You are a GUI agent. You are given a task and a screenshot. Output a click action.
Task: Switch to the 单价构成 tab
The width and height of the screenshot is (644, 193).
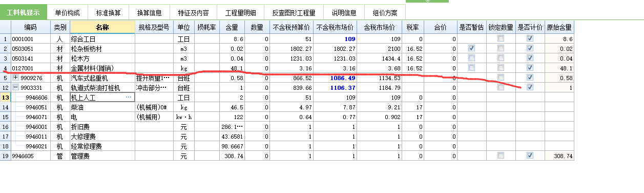click(68, 12)
